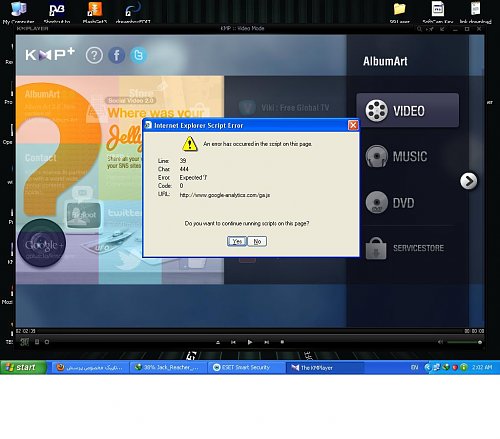Click the eject/open file button
500x439 pixels.
[x=218, y=342]
